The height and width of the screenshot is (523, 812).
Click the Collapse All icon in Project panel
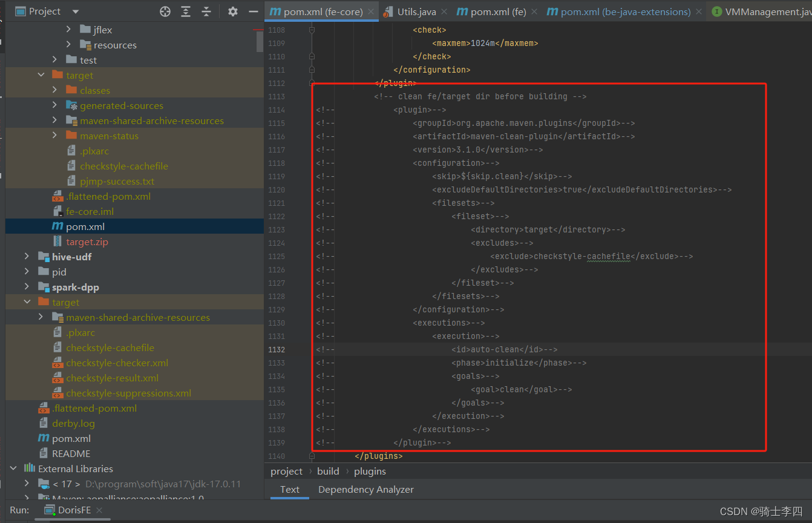(206, 12)
